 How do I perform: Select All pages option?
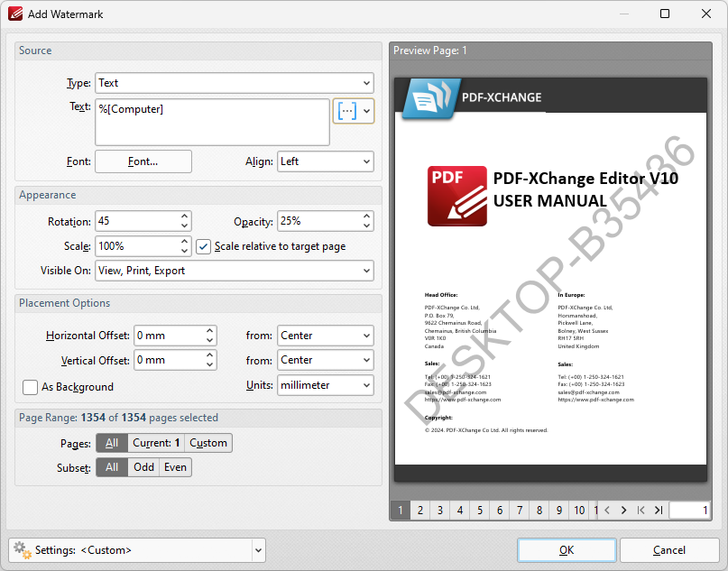[112, 443]
